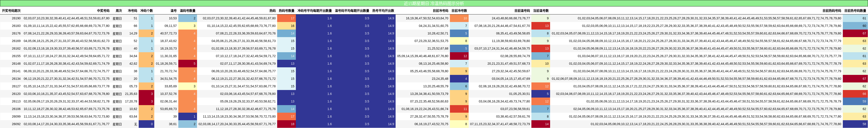Select warm numbers cell 38,61
868x128 pixels.
click(x=173, y=124)
